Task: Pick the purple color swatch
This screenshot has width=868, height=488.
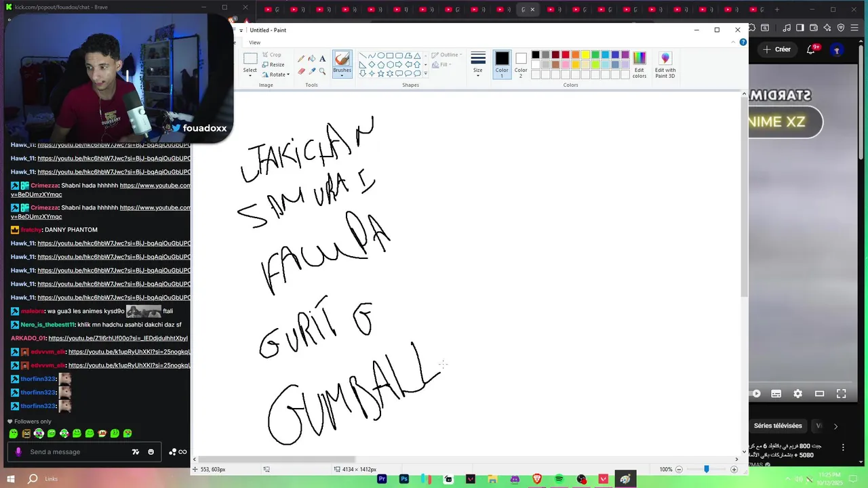Action: (x=625, y=55)
